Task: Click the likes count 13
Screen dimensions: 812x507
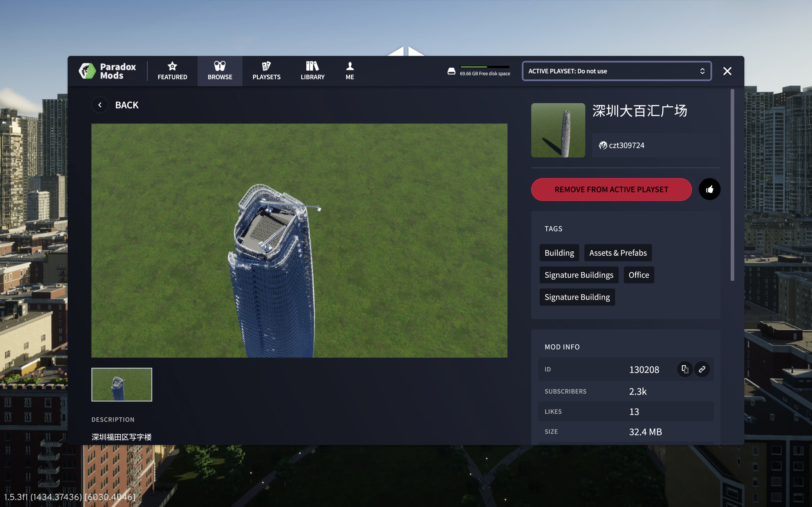Action: (x=634, y=411)
